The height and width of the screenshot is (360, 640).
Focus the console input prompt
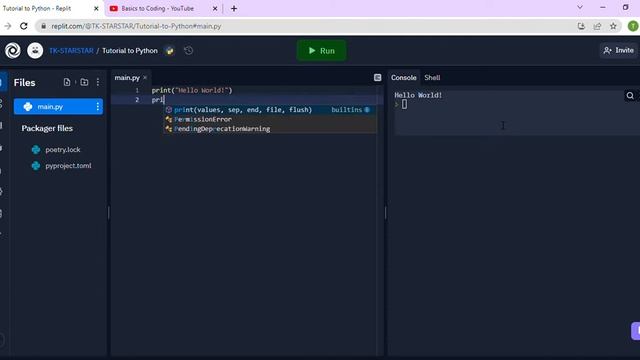(404, 104)
